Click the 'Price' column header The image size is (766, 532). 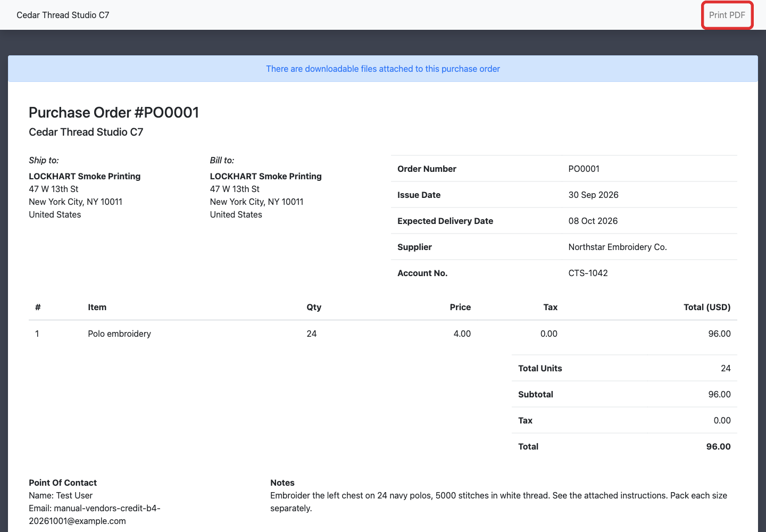point(460,307)
